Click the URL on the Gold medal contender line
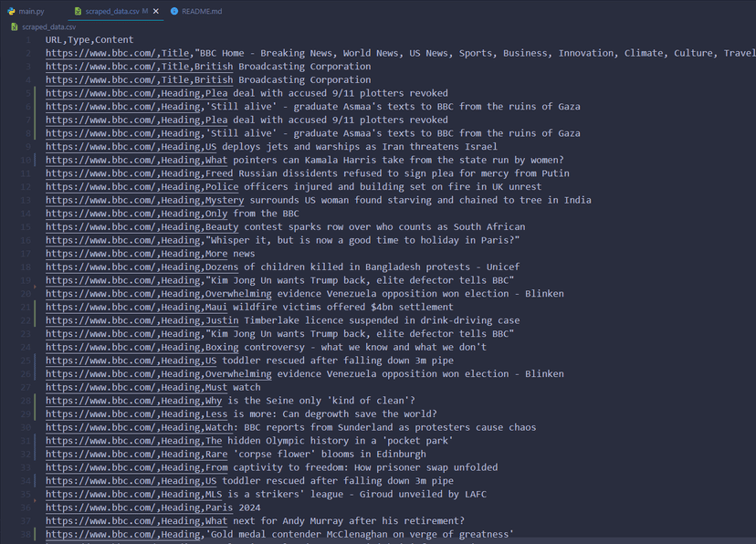 coord(100,534)
